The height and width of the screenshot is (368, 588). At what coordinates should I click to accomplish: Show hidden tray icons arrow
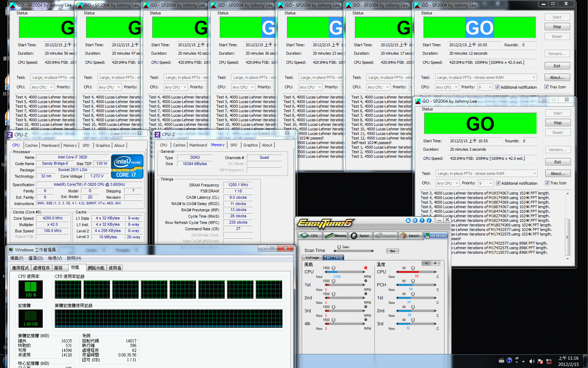click(524, 361)
